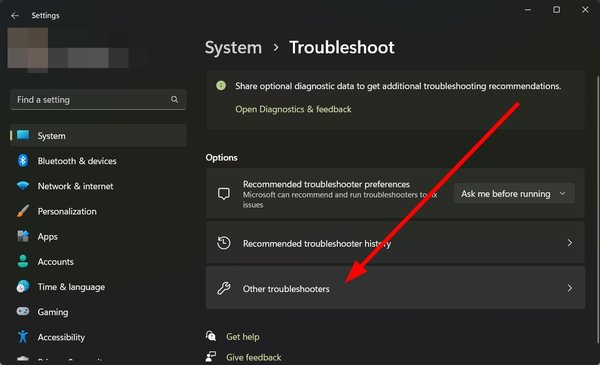This screenshot has height=365, width=600.
Task: Click the Time & language globe-clock icon
Action: pyautogui.click(x=23, y=287)
